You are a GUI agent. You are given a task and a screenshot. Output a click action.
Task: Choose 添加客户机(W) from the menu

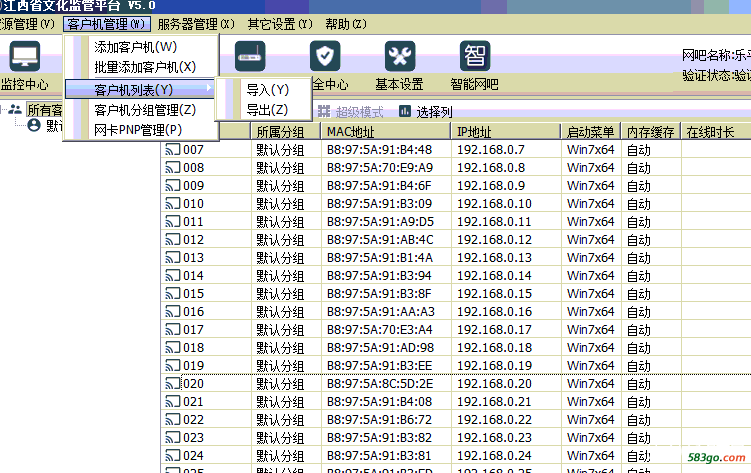[135, 47]
